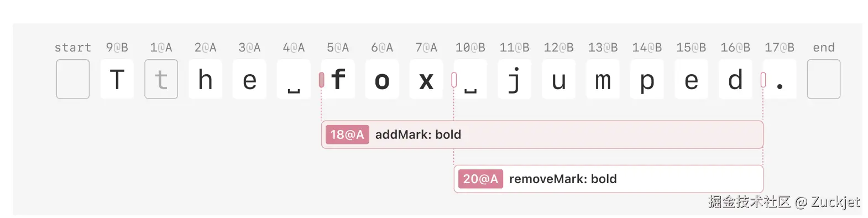Click the hollow marker after x

pos(454,80)
